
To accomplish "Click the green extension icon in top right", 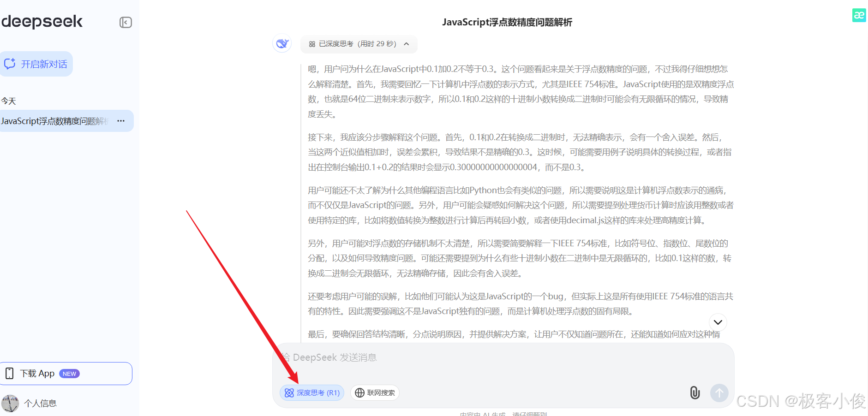I will pyautogui.click(x=859, y=15).
